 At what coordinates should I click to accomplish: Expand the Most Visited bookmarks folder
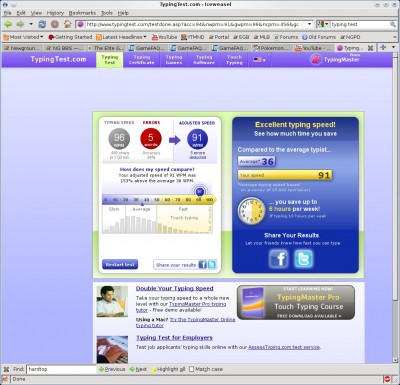[23, 37]
